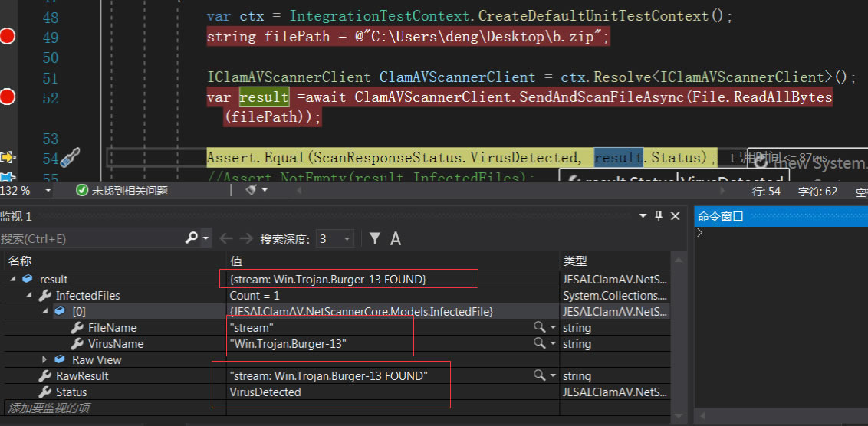The height and width of the screenshot is (426, 868).
Task: Toggle the breakpoint on line 52
Action: point(7,97)
